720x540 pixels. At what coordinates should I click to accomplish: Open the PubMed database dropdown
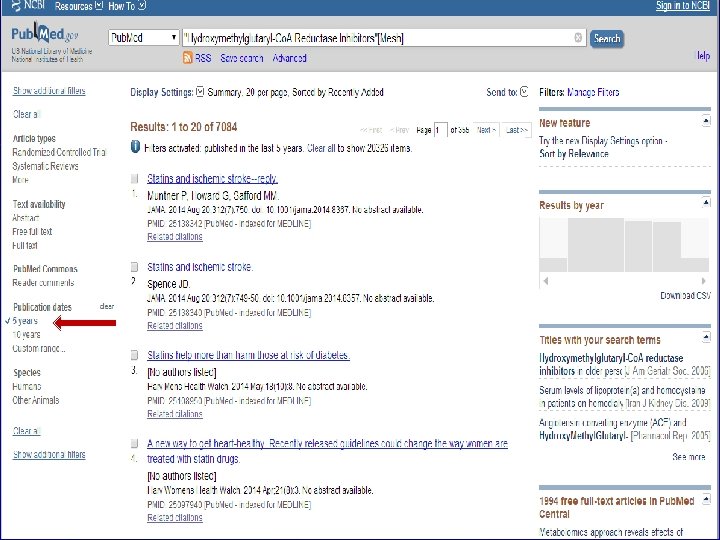click(x=144, y=38)
